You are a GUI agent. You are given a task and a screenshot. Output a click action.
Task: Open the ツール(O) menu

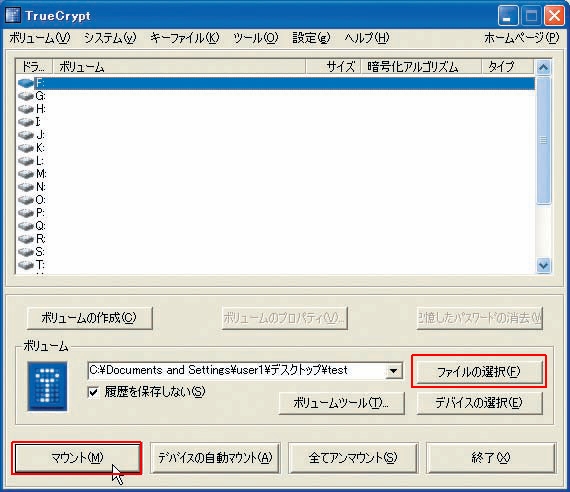256,38
